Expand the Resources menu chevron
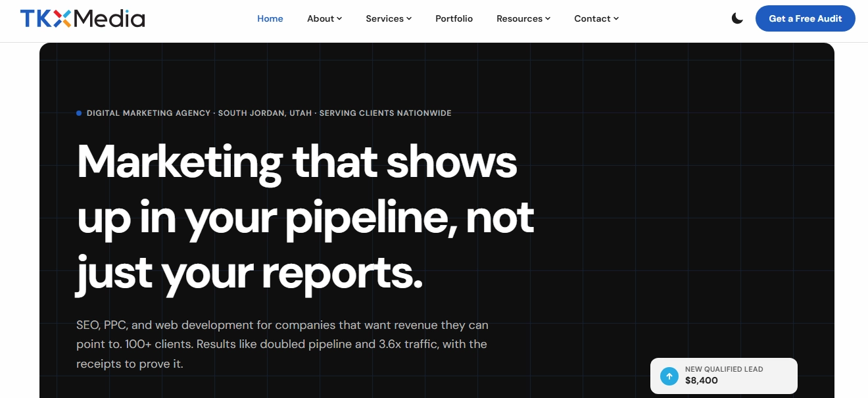Image resolution: width=868 pixels, height=398 pixels. click(x=548, y=18)
